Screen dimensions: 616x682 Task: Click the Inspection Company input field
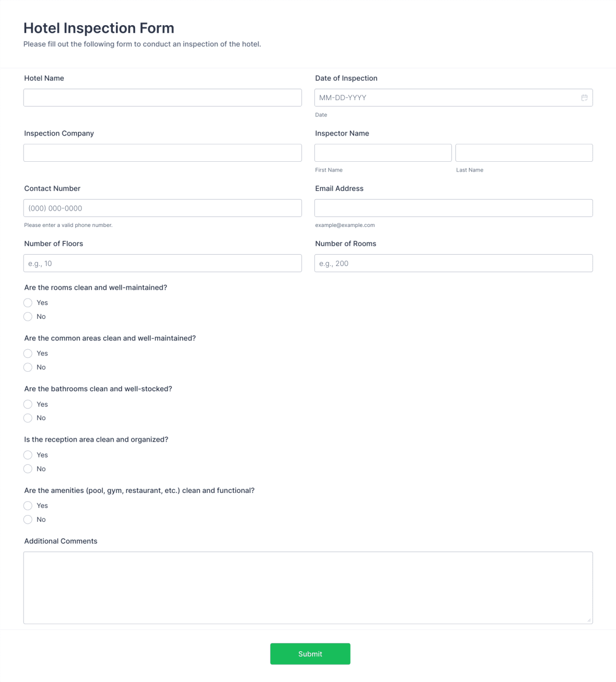pos(162,153)
